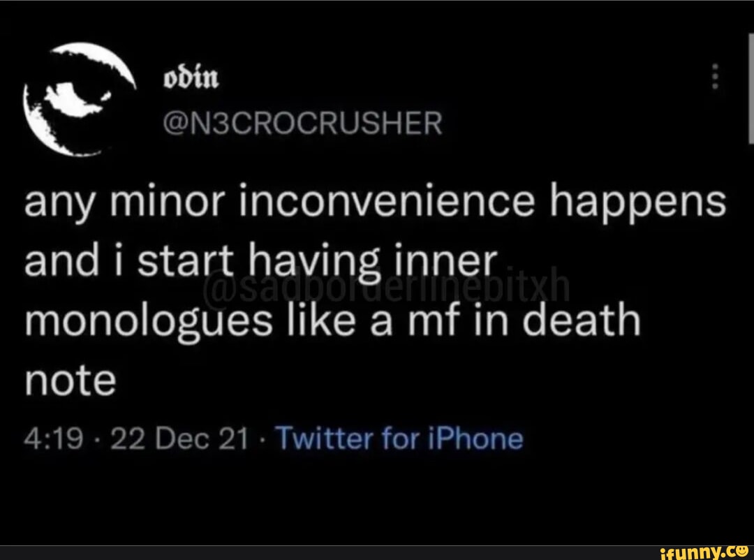Click the smiley face in the iFunny logo

(742, 551)
